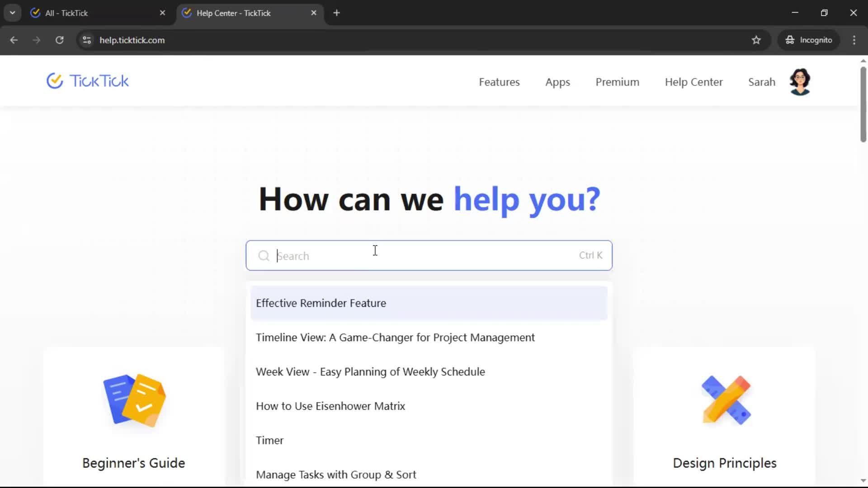Click the TickTick logo in header
The width and height of the screenshot is (868, 488).
pyautogui.click(x=88, y=81)
